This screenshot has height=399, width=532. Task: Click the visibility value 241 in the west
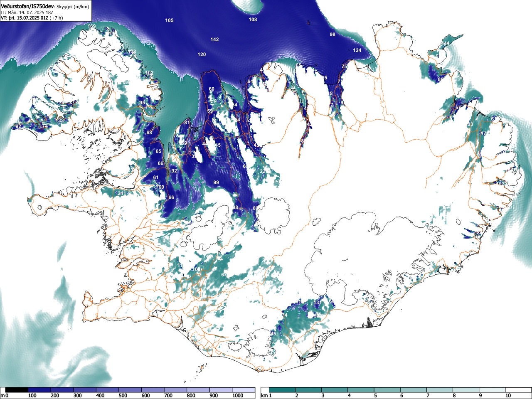click(x=121, y=193)
